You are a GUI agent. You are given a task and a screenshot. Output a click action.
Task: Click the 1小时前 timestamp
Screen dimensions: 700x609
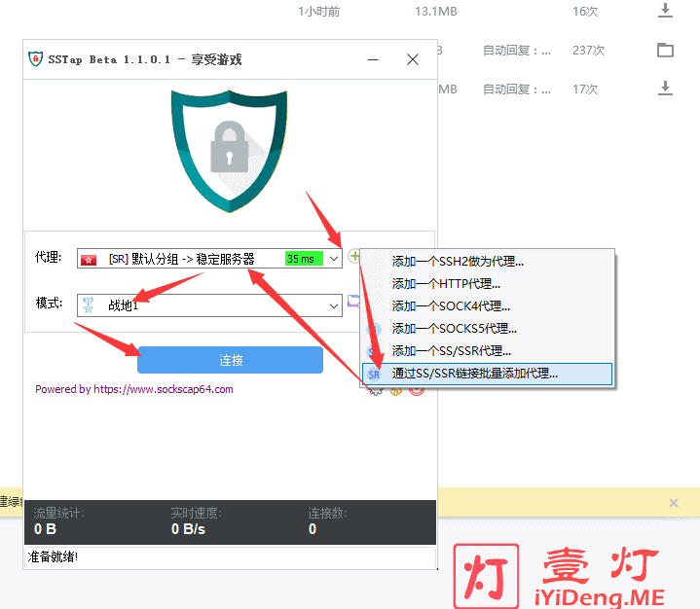click(318, 11)
